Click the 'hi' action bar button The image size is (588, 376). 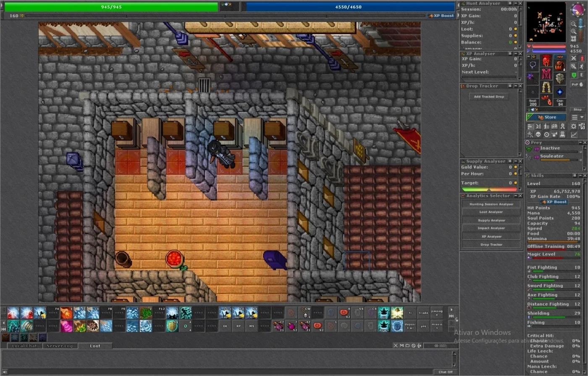(410, 313)
